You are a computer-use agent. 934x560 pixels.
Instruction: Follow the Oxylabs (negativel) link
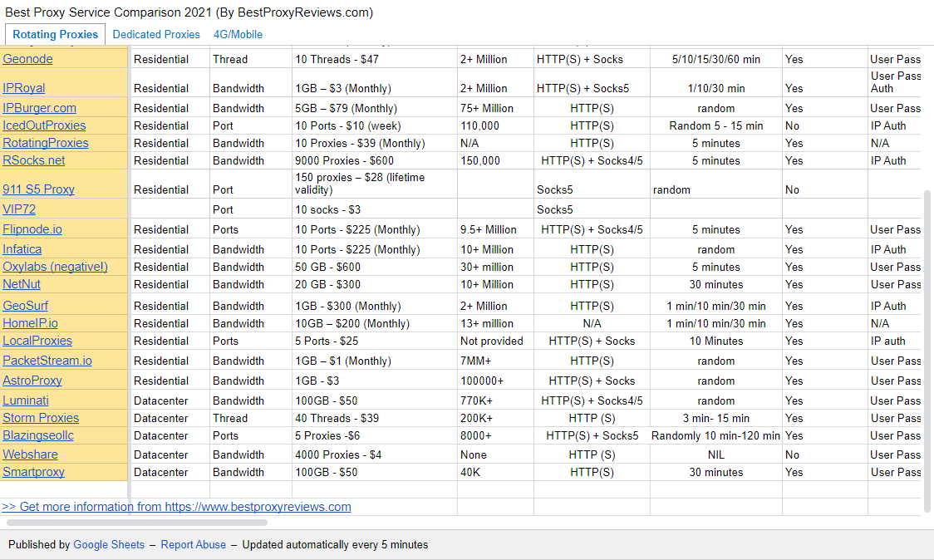tap(55, 267)
